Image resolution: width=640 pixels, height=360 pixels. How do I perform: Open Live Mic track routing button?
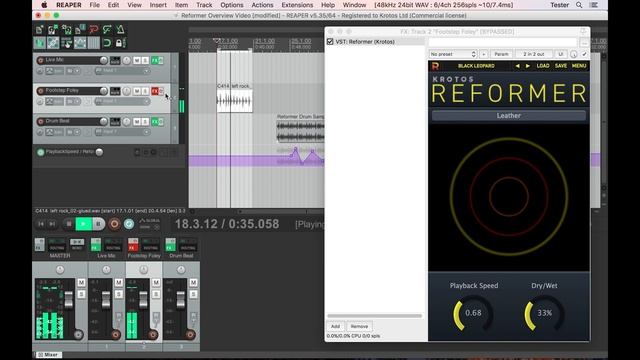[115, 60]
